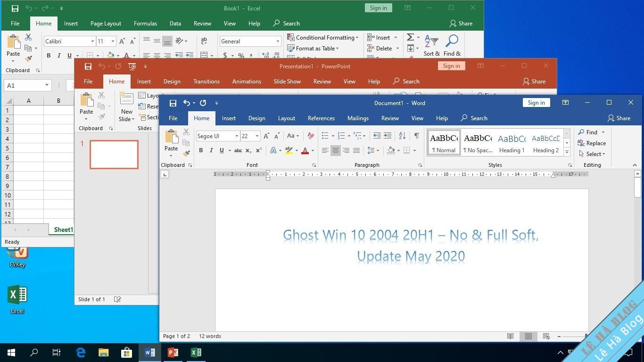644x362 pixels.
Task: Undo last action in Word title bar
Action: click(187, 103)
